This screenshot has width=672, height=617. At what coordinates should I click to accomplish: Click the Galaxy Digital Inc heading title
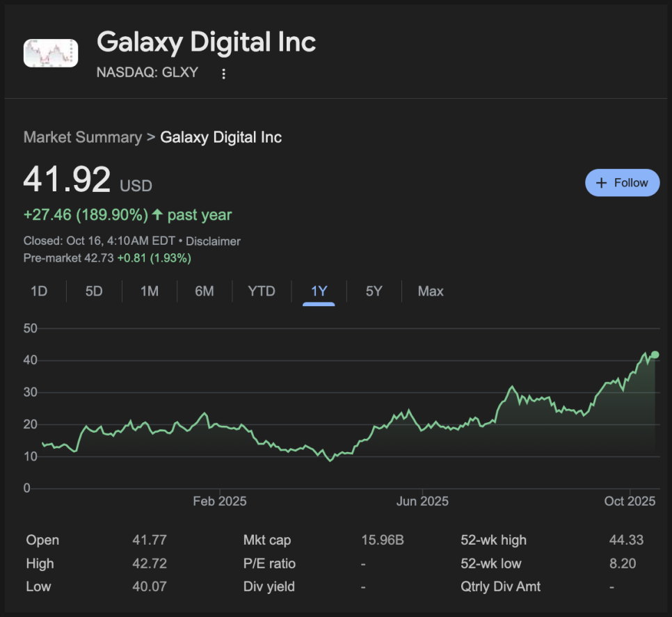[x=206, y=42]
